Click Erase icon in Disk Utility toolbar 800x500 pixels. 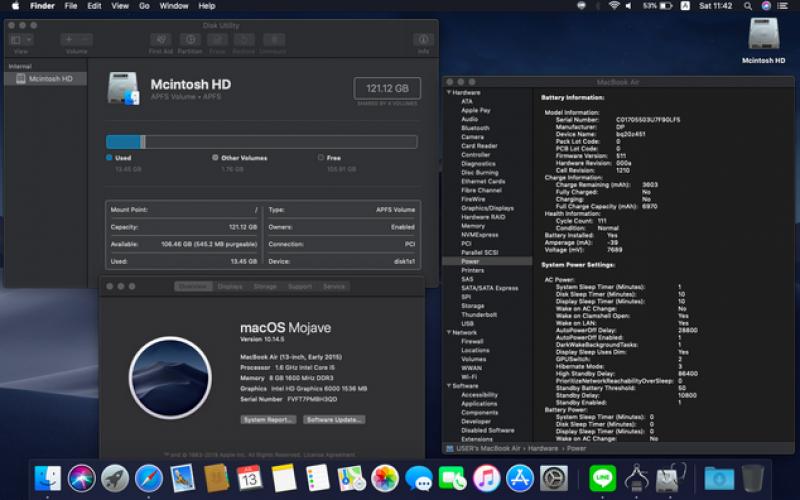click(217, 40)
